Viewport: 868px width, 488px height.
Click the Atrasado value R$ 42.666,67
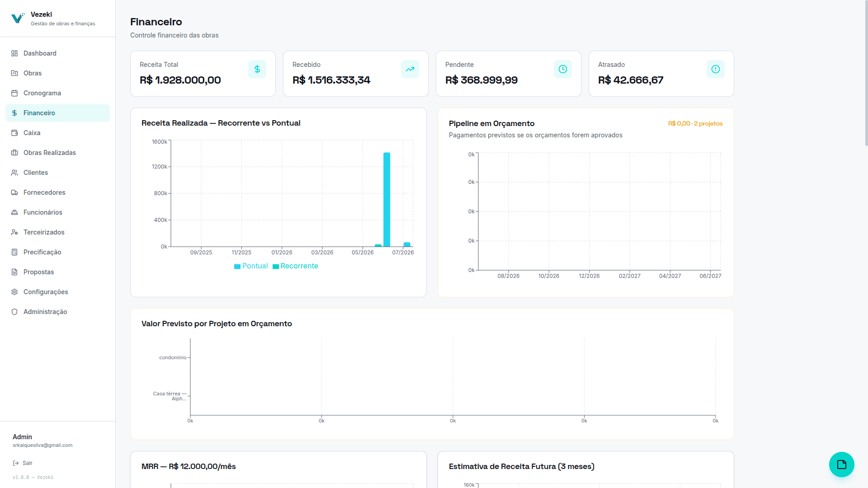click(631, 80)
